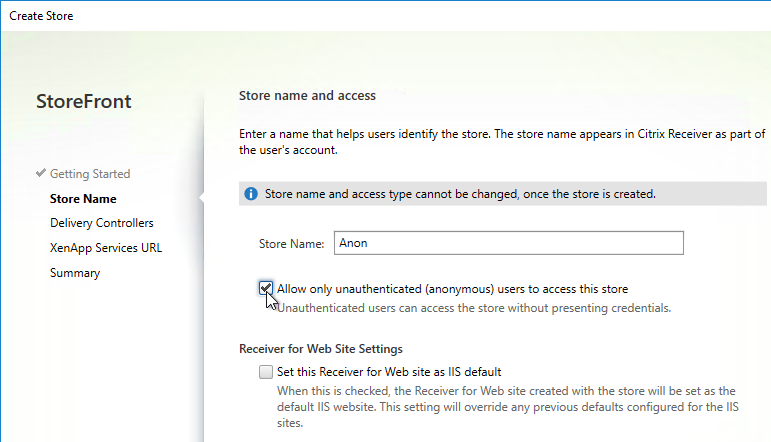This screenshot has width=771, height=442.
Task: Jump to the XenApp Services URL step
Action: (106, 248)
